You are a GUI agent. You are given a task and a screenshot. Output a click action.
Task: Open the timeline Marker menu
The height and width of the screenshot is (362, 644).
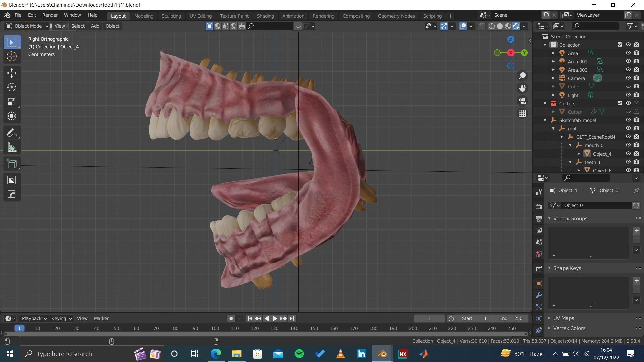(101, 318)
